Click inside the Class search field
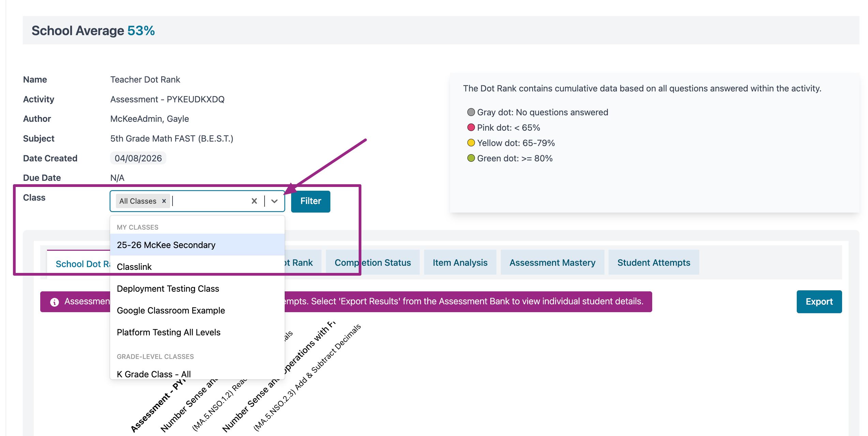 pyautogui.click(x=210, y=201)
